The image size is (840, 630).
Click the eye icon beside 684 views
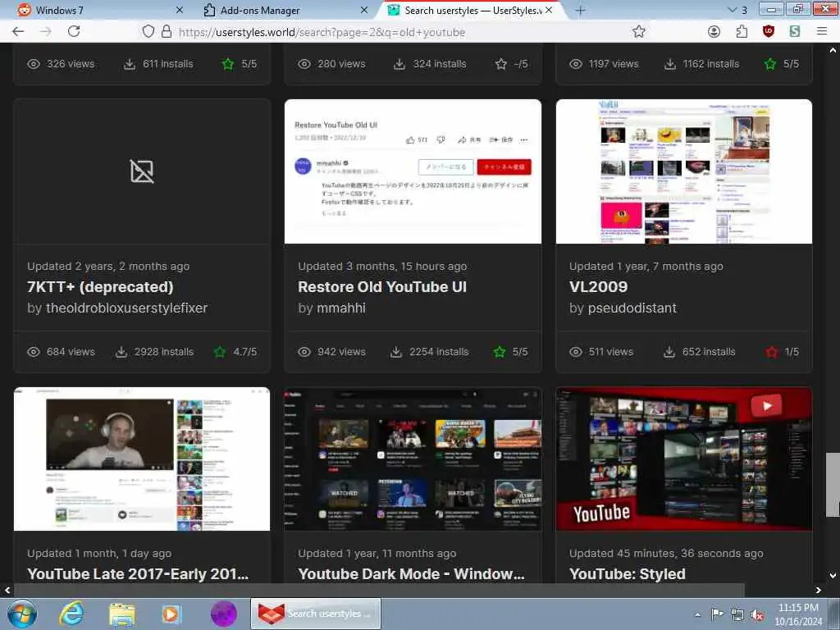[x=33, y=352]
